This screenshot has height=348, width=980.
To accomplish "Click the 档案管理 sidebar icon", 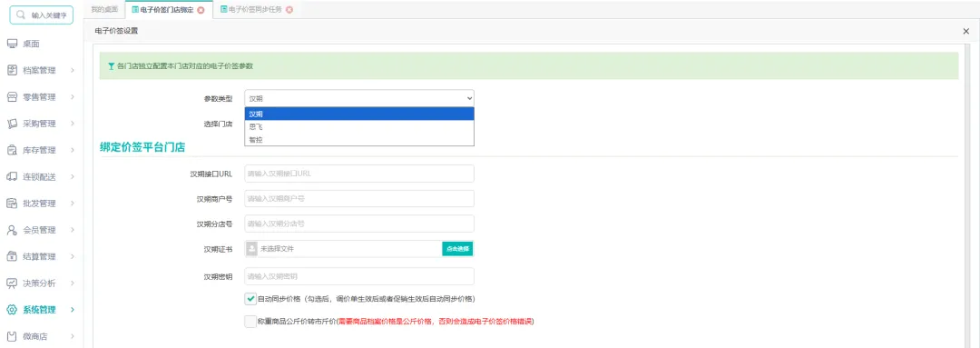I will pyautogui.click(x=11, y=71).
